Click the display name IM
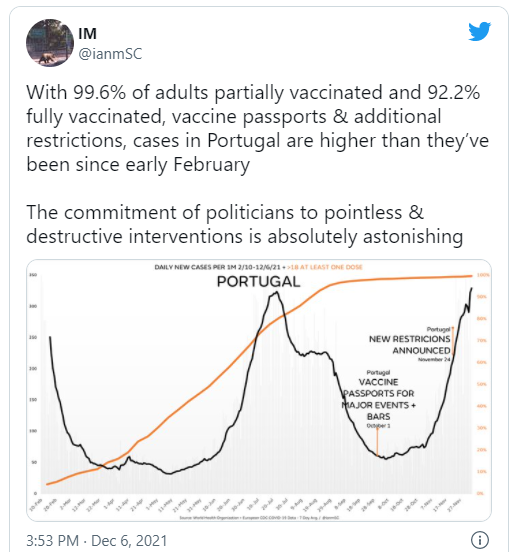This screenshot has width=517, height=552. pos(87,34)
